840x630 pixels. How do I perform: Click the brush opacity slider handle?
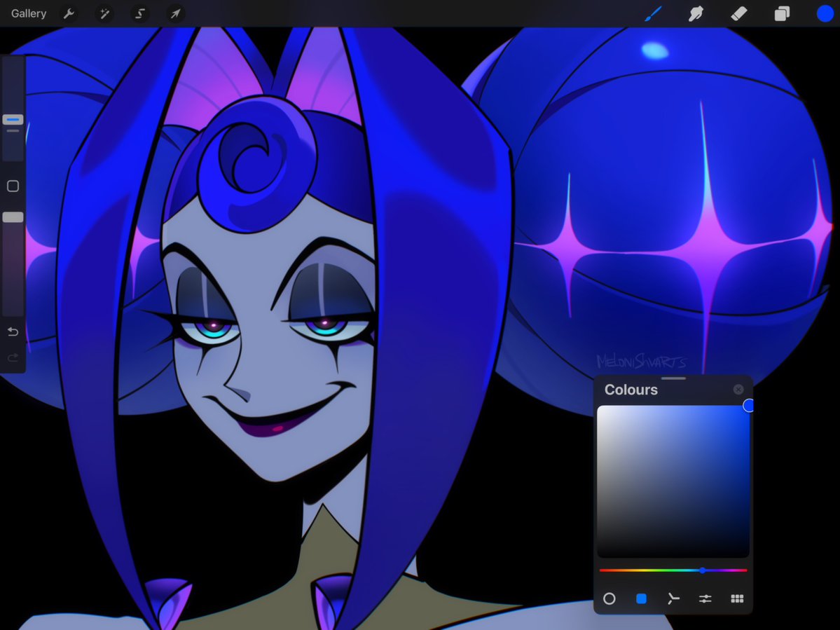tap(13, 217)
